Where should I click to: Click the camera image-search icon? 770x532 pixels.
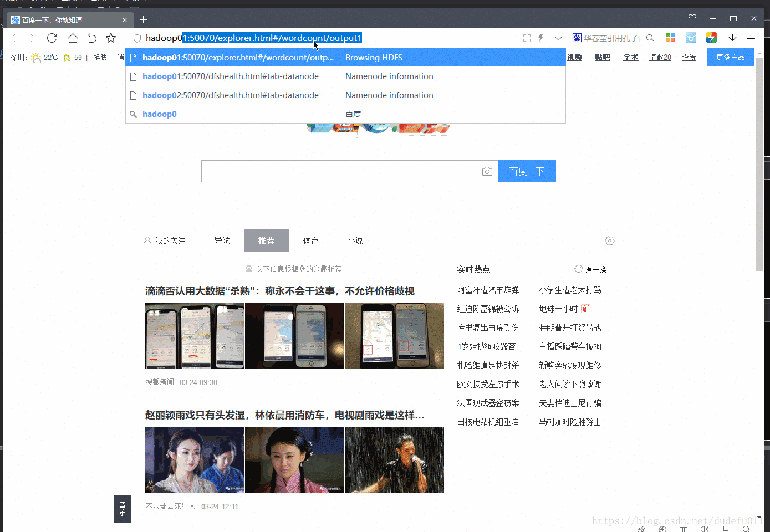(x=487, y=172)
